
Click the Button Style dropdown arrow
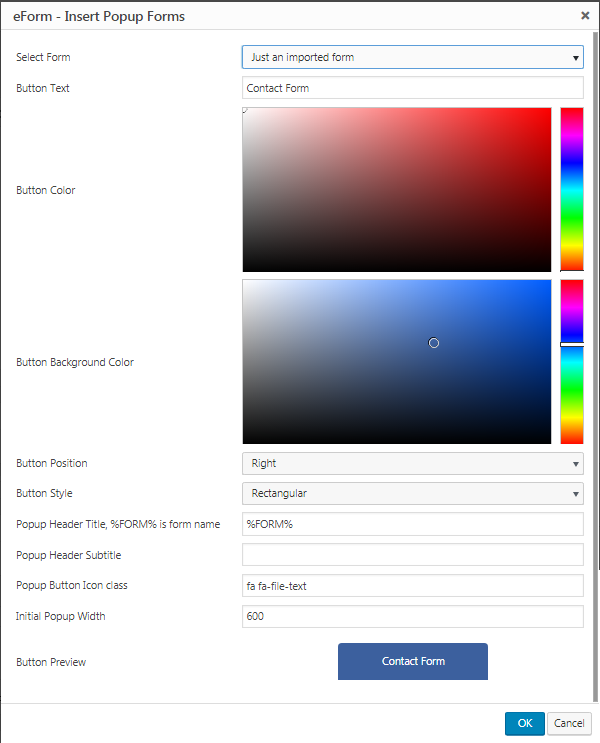click(x=576, y=494)
